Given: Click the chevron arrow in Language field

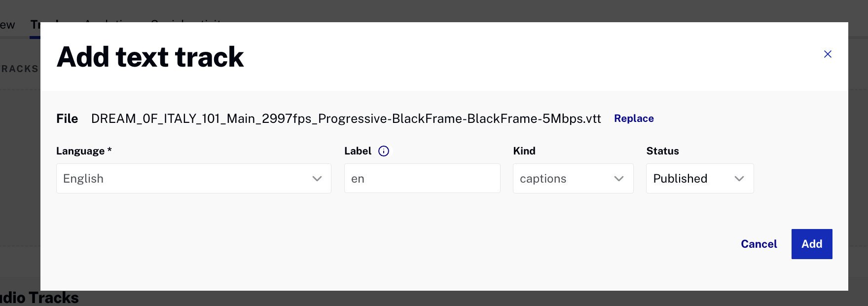Looking at the screenshot, I should pyautogui.click(x=317, y=179).
